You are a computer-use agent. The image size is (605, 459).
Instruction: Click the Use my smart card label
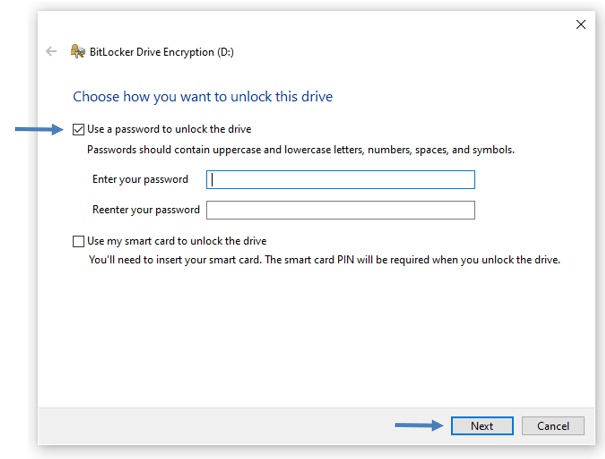[177, 241]
